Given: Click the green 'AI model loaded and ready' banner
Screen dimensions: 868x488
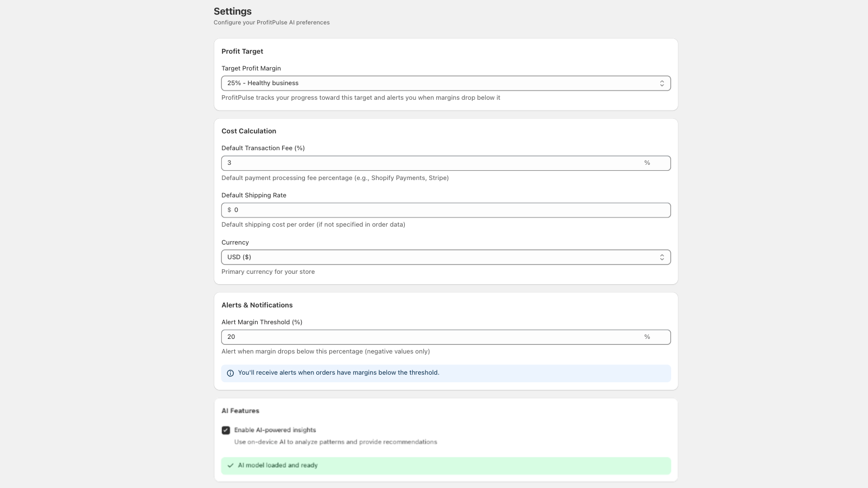Looking at the screenshot, I should [446, 465].
